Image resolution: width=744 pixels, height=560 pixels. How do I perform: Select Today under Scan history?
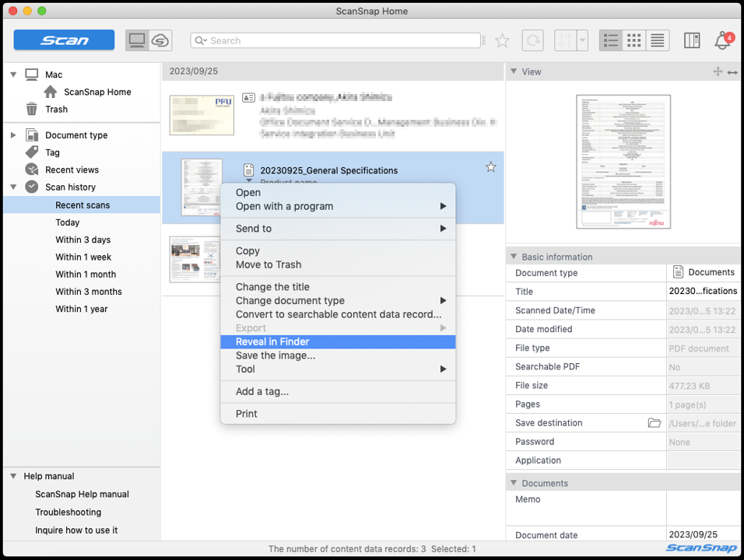coord(68,222)
